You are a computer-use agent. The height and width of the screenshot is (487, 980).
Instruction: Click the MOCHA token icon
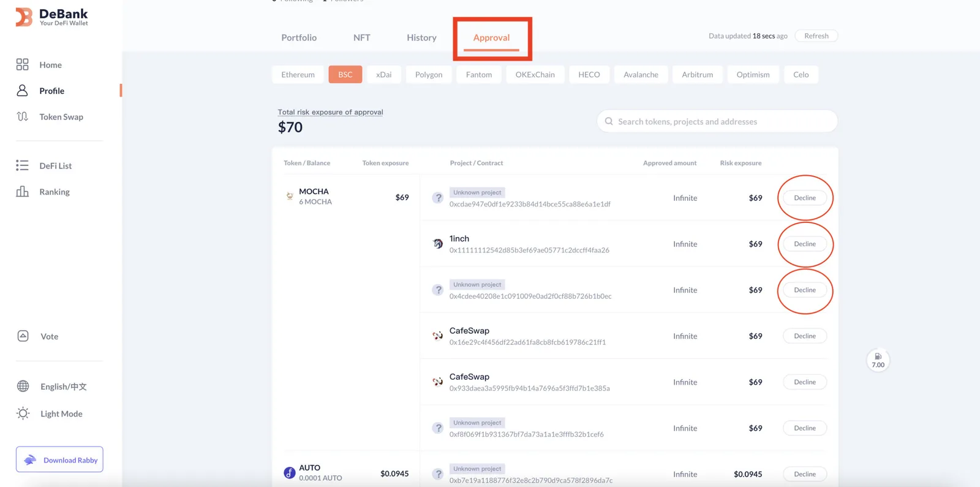(289, 196)
